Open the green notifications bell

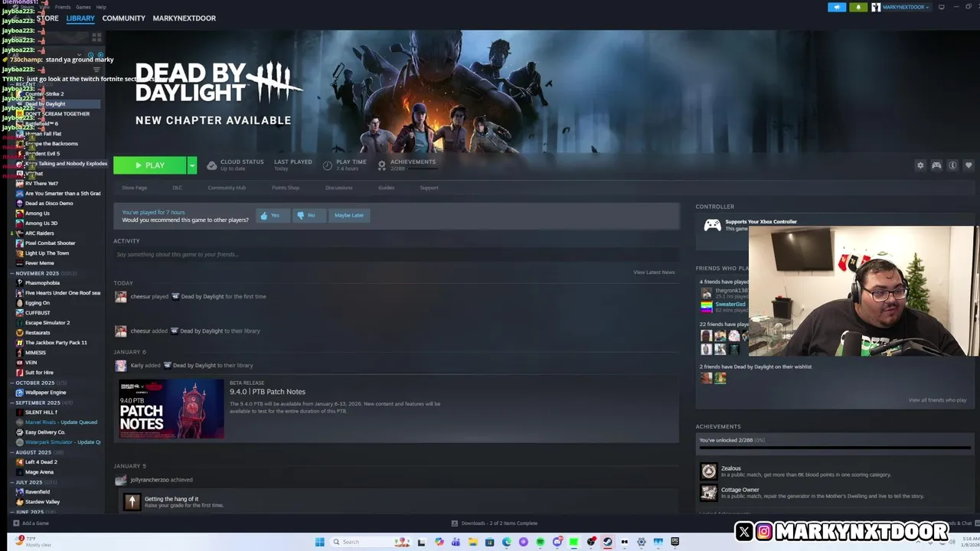(x=858, y=7)
